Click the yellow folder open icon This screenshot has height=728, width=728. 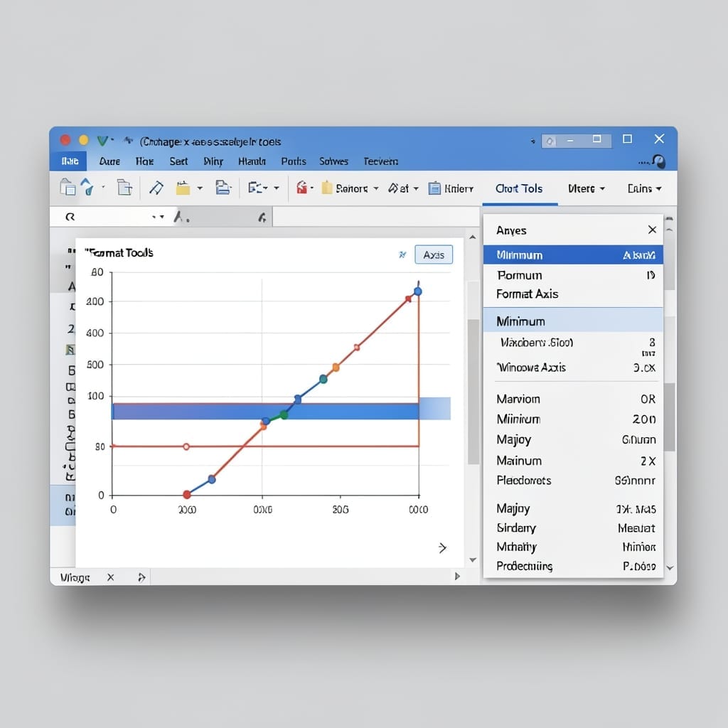[183, 188]
